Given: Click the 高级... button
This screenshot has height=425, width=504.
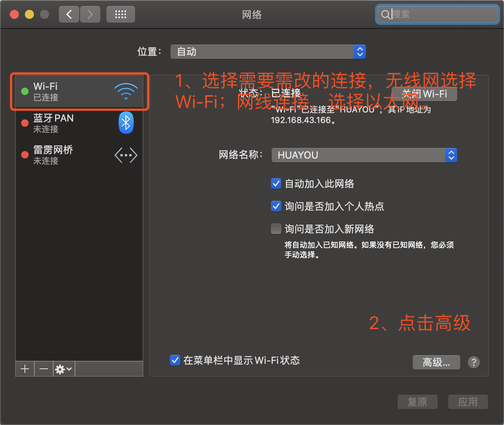Looking at the screenshot, I should (x=436, y=362).
